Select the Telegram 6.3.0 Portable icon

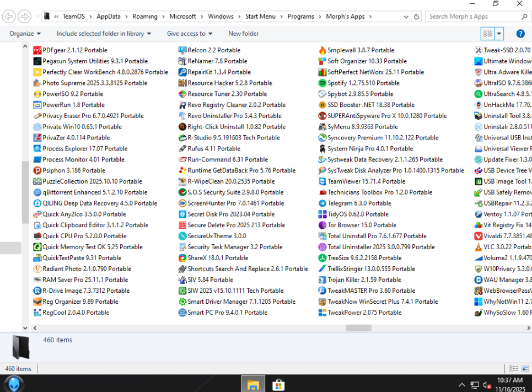pyautogui.click(x=323, y=203)
